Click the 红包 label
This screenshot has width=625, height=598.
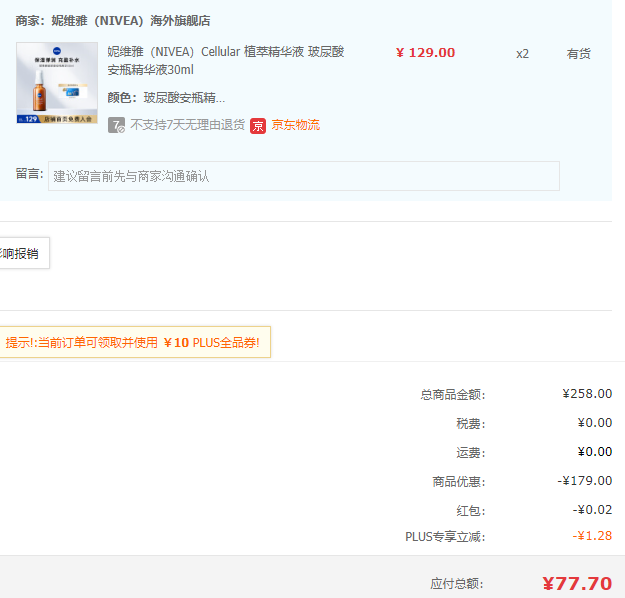pos(471,511)
